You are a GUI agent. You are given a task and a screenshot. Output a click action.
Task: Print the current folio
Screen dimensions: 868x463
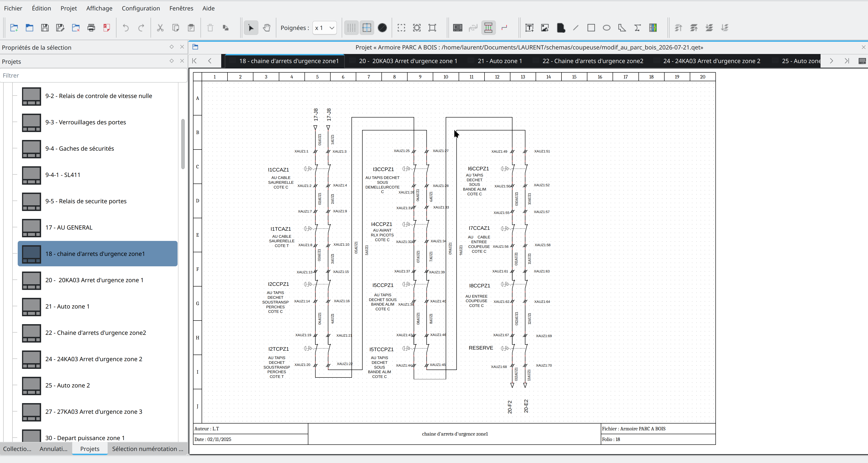click(91, 28)
